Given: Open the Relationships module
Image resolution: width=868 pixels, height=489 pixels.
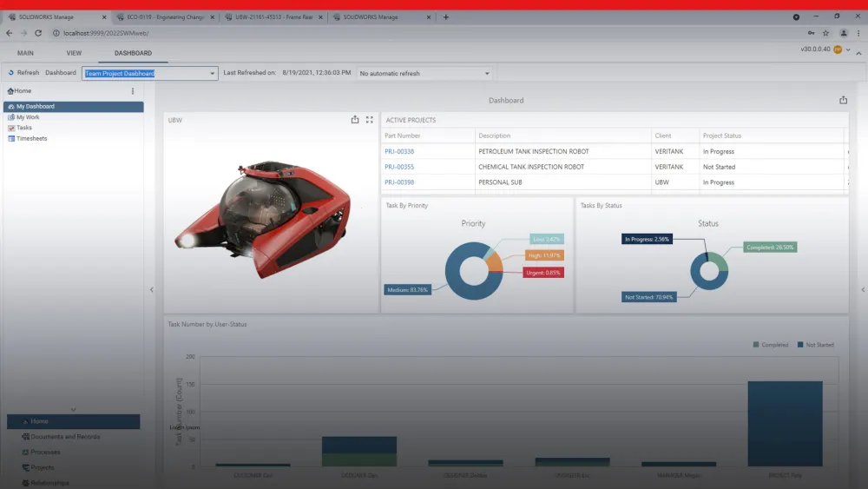Looking at the screenshot, I should (49, 483).
